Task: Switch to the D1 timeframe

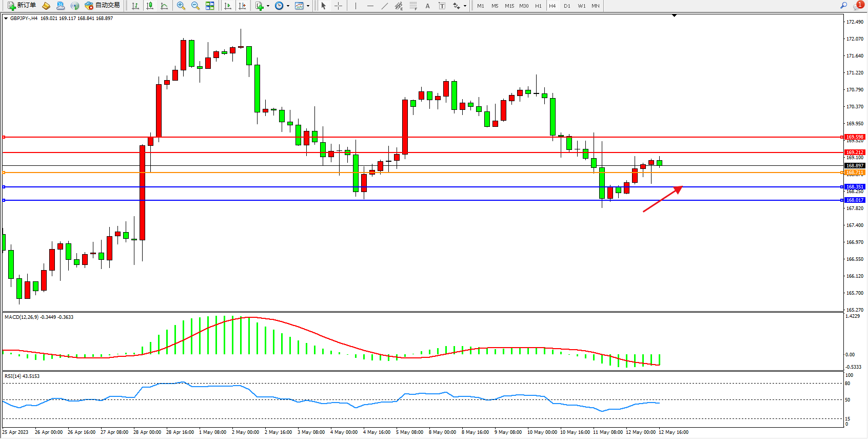Action: 567,6
